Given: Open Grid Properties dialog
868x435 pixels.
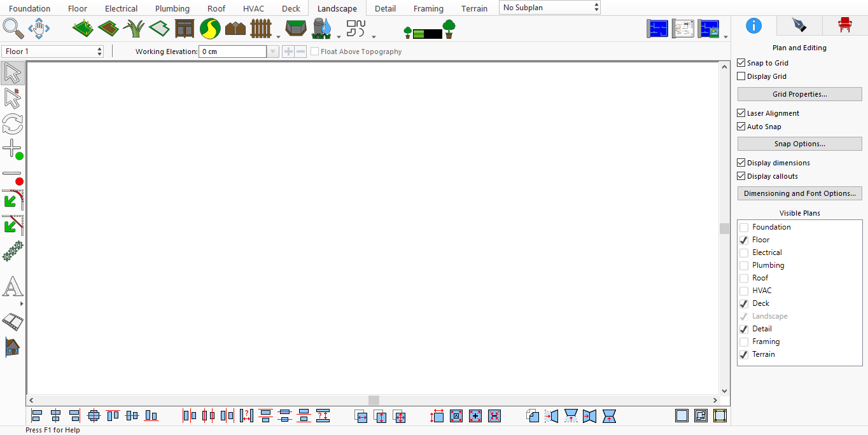Looking at the screenshot, I should [799, 94].
